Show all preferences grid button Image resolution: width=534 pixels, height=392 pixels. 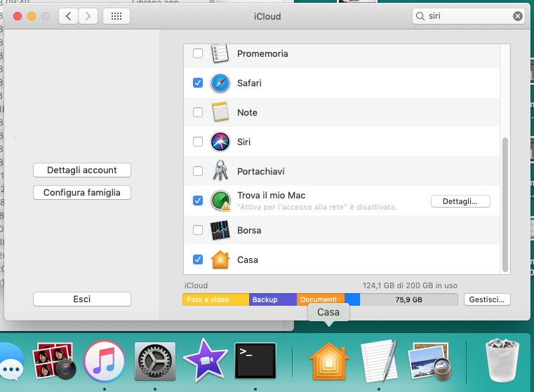pyautogui.click(x=116, y=16)
